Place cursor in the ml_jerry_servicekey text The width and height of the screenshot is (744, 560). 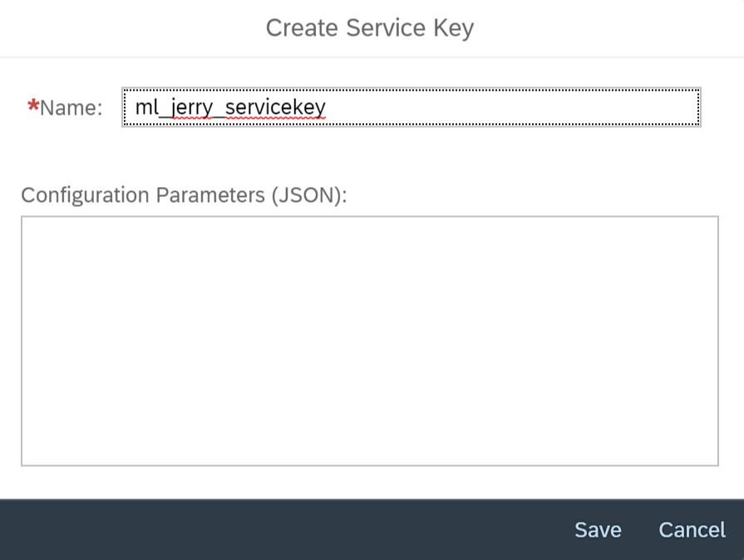pyautogui.click(x=230, y=107)
